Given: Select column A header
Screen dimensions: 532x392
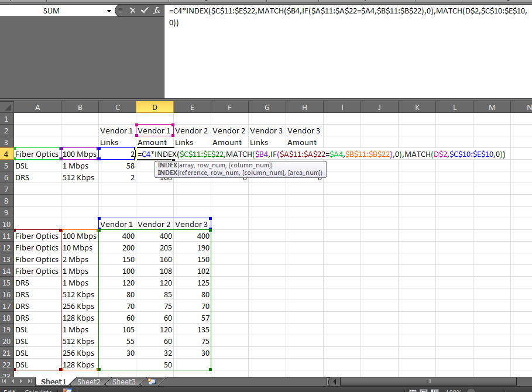Looking at the screenshot, I should click(37, 108).
